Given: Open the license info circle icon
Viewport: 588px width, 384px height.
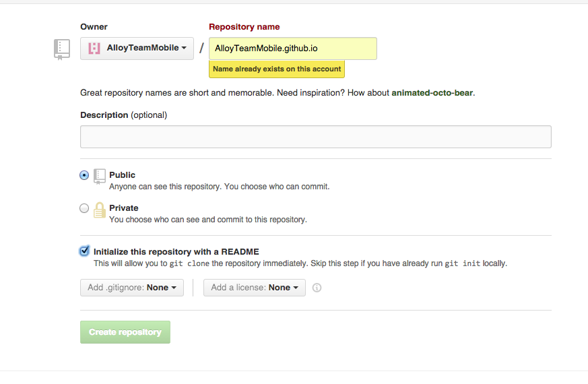Looking at the screenshot, I should point(317,288).
